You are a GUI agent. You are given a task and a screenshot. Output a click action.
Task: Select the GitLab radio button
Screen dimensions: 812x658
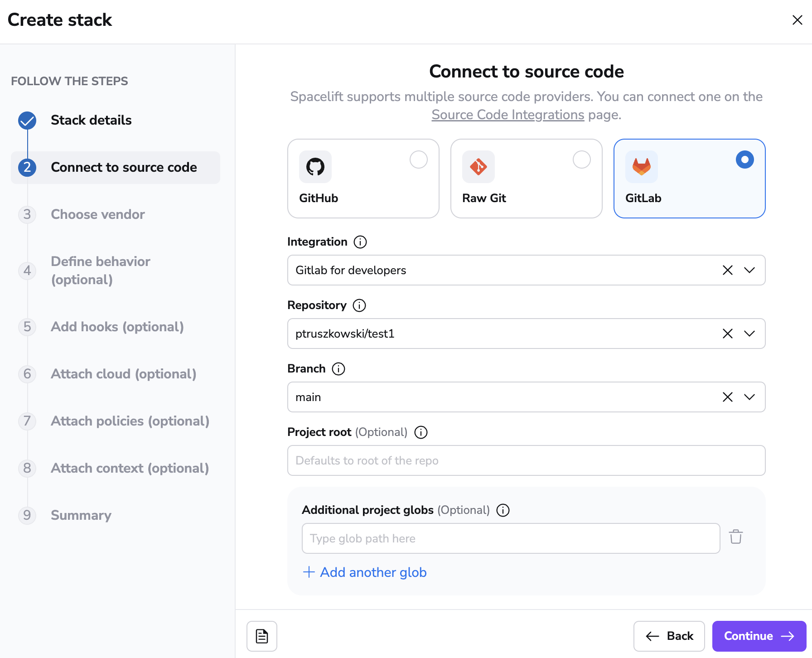[744, 160]
